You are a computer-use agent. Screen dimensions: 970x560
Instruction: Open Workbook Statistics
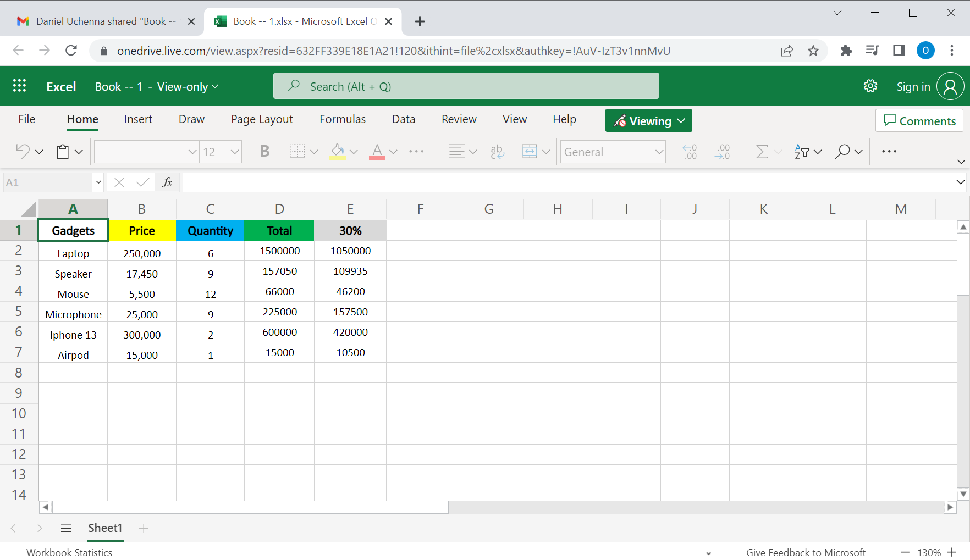click(x=69, y=552)
